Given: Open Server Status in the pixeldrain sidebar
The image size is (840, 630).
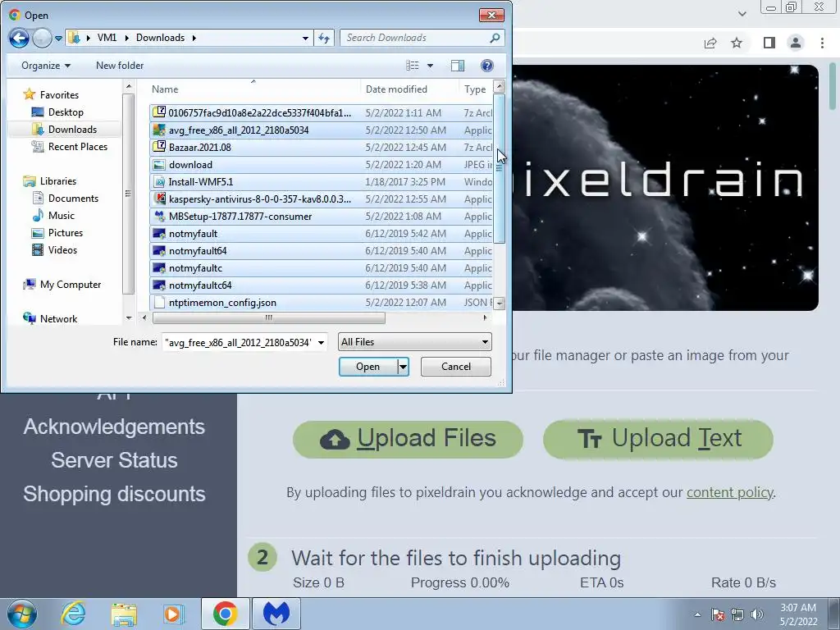Looking at the screenshot, I should (114, 460).
